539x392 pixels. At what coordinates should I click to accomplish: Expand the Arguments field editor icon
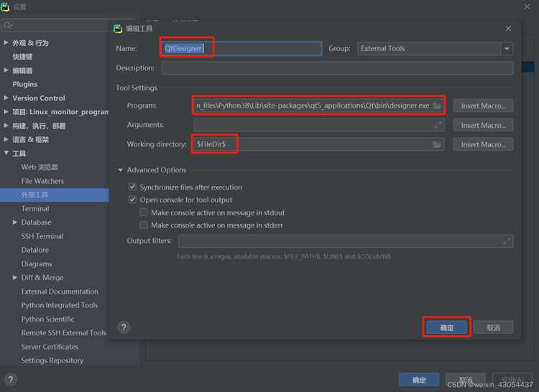[438, 126]
